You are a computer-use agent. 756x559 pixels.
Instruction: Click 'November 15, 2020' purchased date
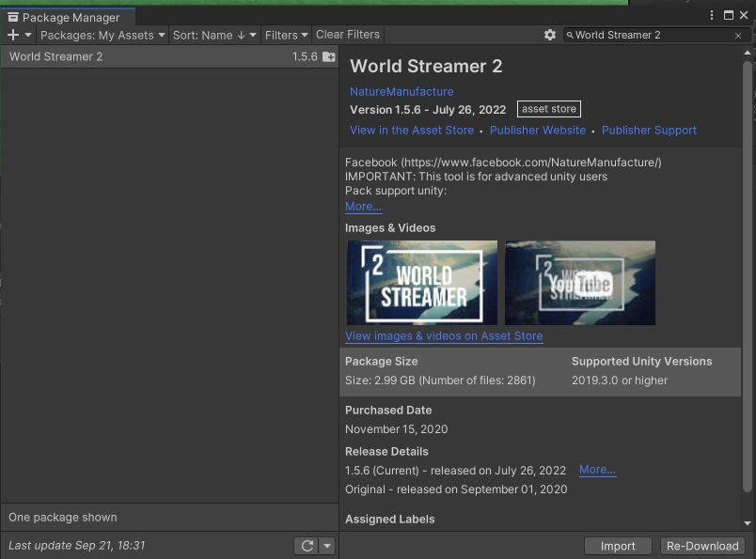[396, 429]
